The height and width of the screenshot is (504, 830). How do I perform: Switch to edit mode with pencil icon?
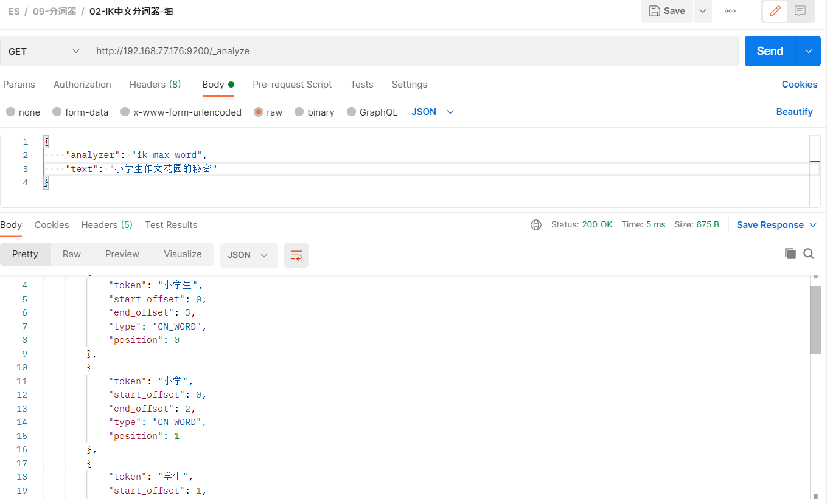pos(775,11)
